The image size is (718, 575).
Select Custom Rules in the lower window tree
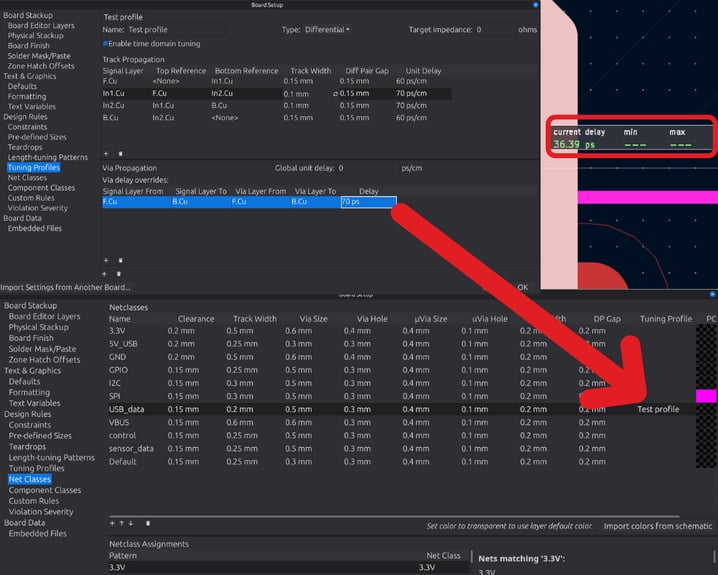[x=33, y=500]
